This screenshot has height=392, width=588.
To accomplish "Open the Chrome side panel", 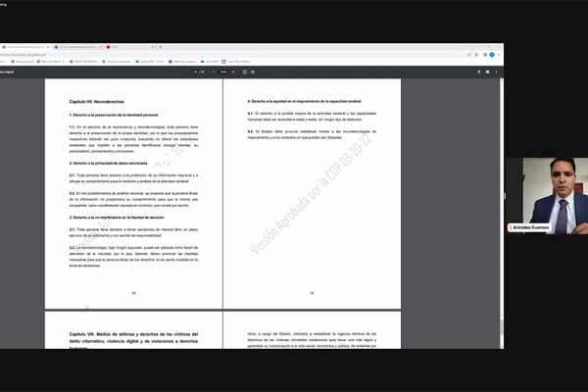I will pos(484,55).
